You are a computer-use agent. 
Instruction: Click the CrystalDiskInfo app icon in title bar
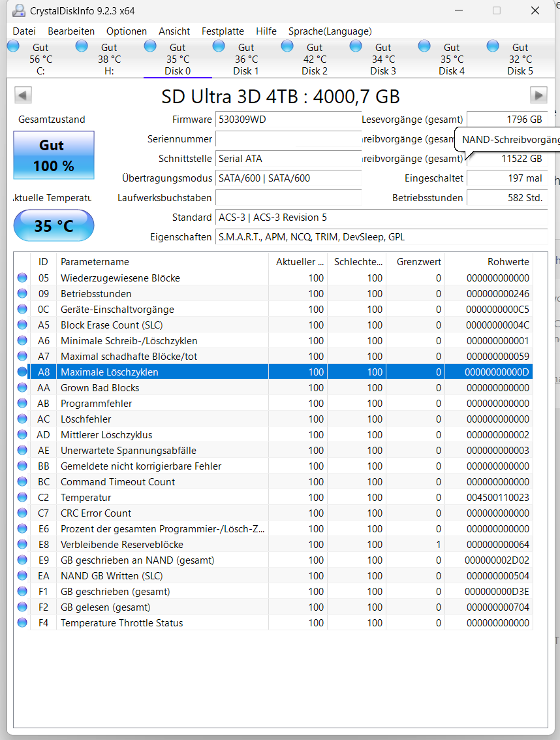[19, 10]
